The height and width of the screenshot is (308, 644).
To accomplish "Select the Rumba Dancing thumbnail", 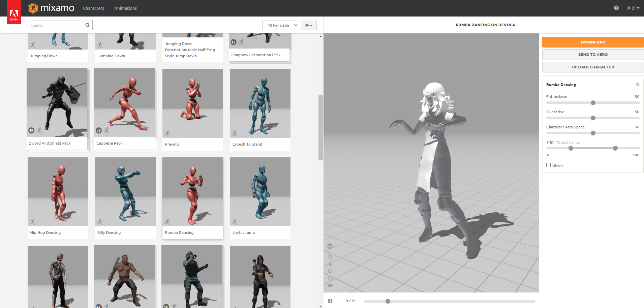I will pos(193,191).
